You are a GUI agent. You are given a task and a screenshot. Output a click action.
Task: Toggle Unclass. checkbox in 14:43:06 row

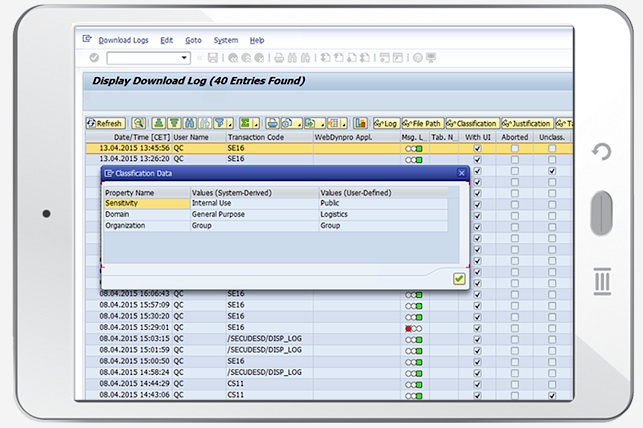coord(552,395)
